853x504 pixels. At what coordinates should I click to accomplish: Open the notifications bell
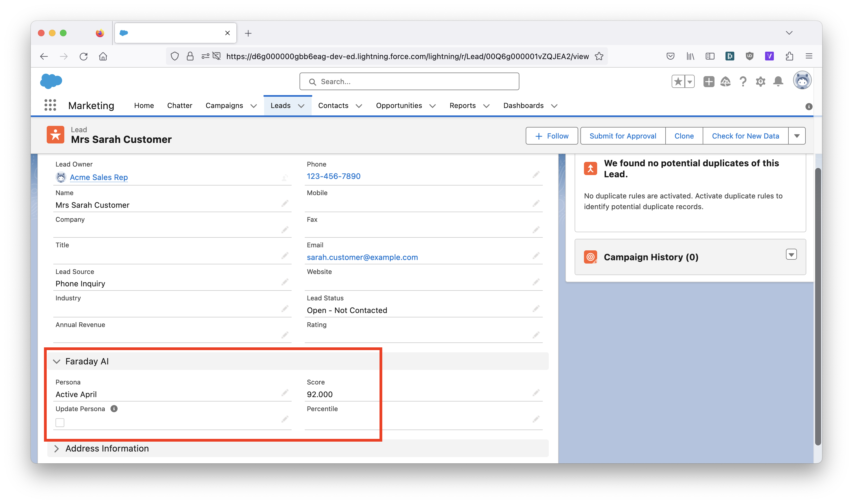coord(778,82)
